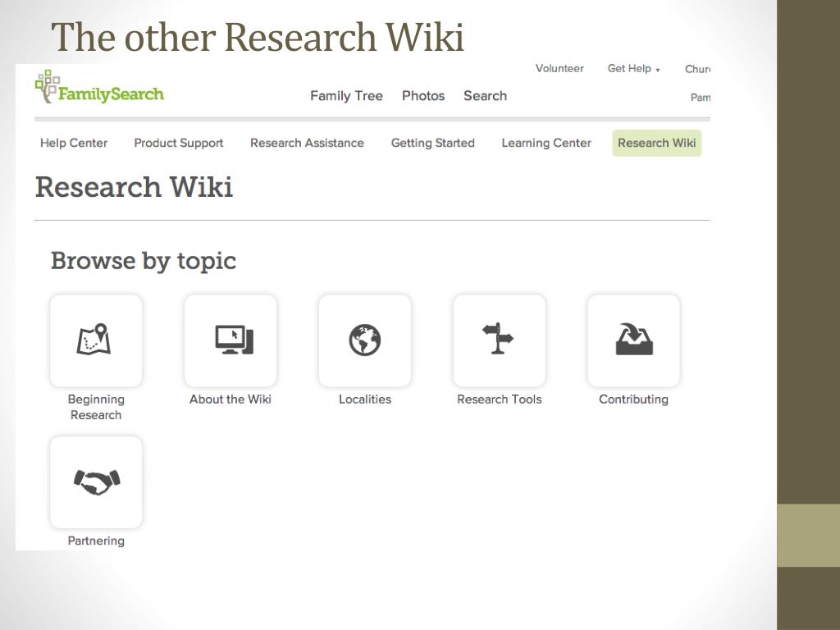Open the Contributing inbox icon

pos(634,340)
